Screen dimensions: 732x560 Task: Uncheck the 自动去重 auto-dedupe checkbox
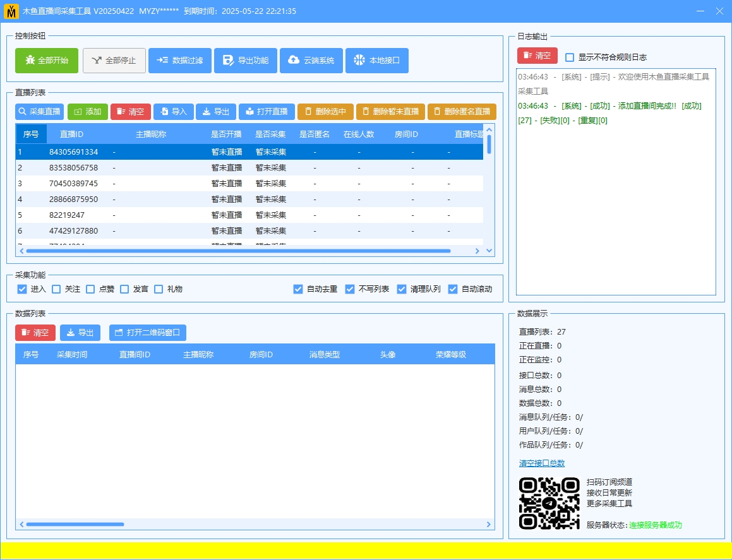click(298, 289)
